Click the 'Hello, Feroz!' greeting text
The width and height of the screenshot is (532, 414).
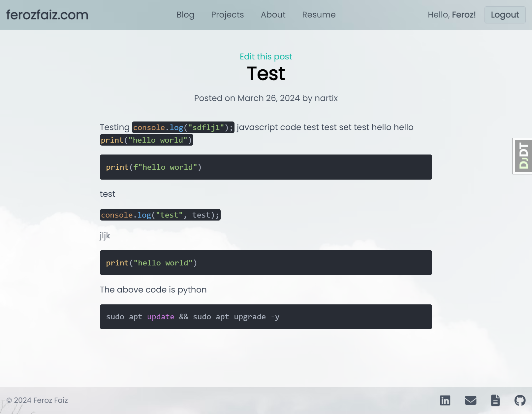(x=452, y=15)
